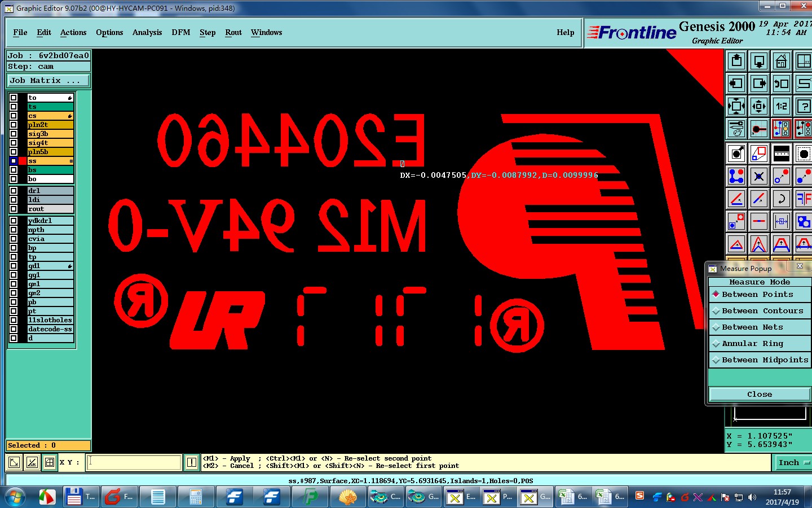Open the Analysis menu
The image size is (812, 508).
(x=147, y=33)
